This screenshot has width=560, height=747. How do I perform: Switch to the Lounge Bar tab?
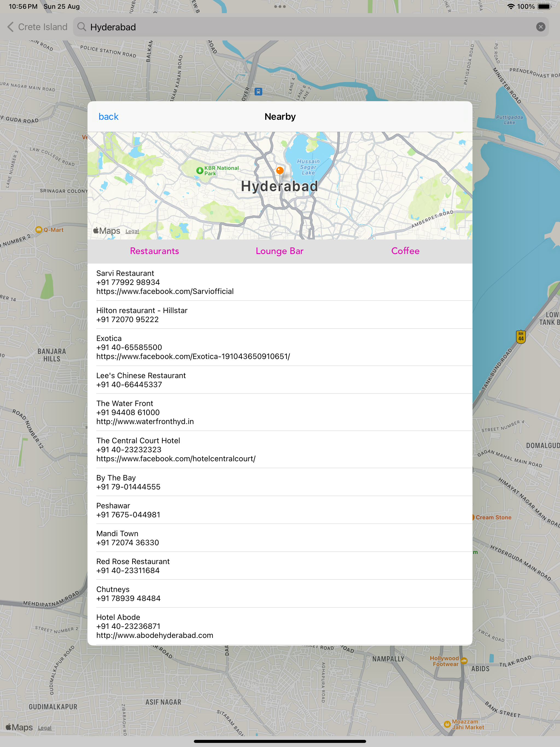pos(280,251)
